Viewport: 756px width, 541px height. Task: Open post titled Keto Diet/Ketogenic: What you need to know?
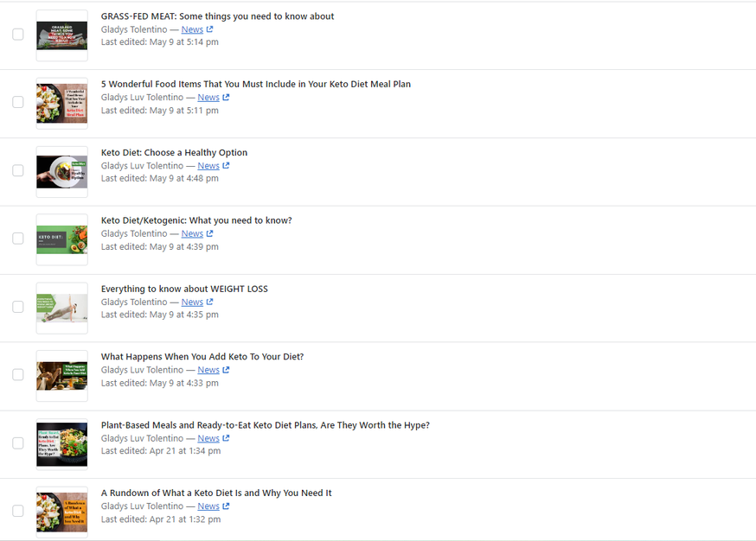point(196,220)
